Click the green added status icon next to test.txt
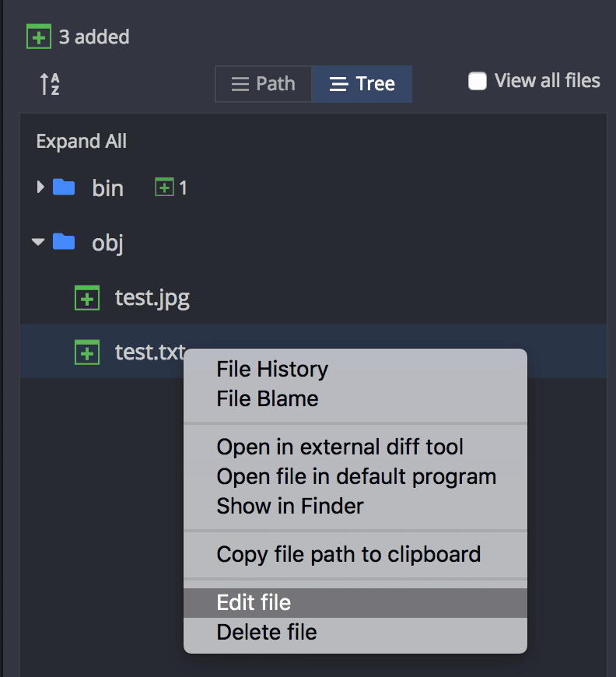The width and height of the screenshot is (616, 677). 87,352
